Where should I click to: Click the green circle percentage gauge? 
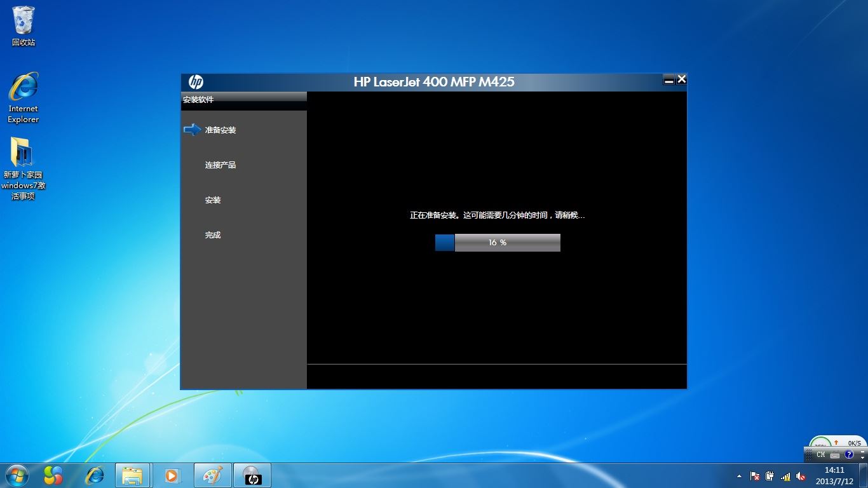click(x=820, y=442)
